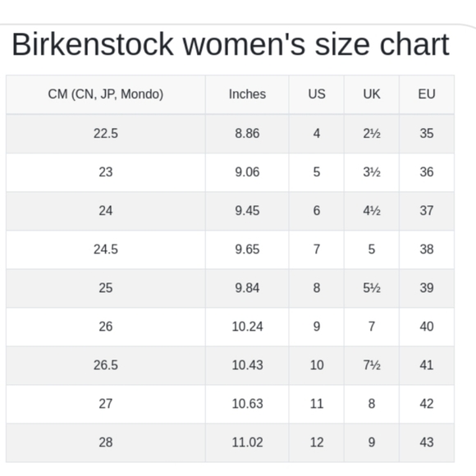Select the CM (CN, JP, Mondo) column header
476x476 pixels.
tap(106, 94)
